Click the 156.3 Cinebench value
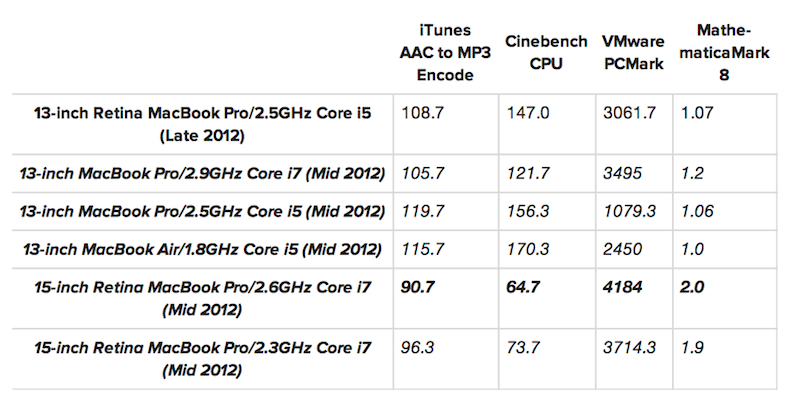The width and height of the screenshot is (790, 398). coord(528,211)
